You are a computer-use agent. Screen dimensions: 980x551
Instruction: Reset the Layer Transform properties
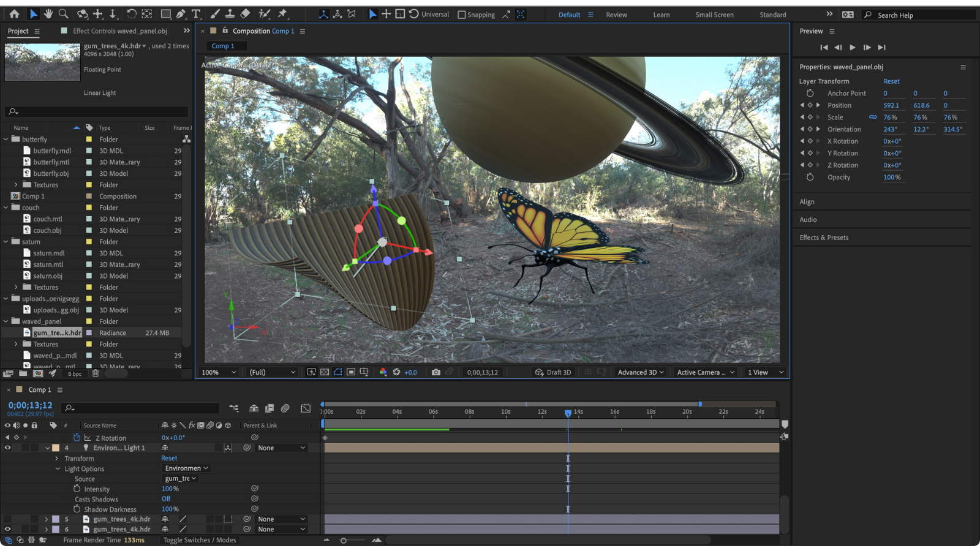[891, 81]
